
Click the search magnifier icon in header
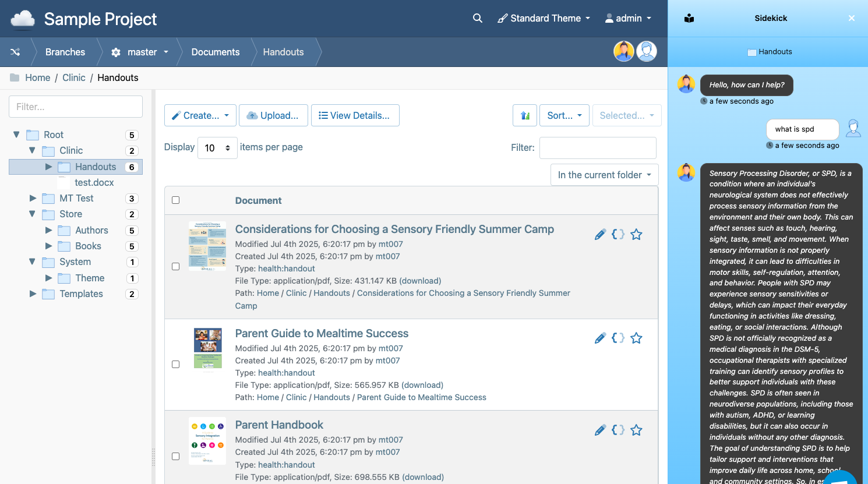pyautogui.click(x=478, y=18)
